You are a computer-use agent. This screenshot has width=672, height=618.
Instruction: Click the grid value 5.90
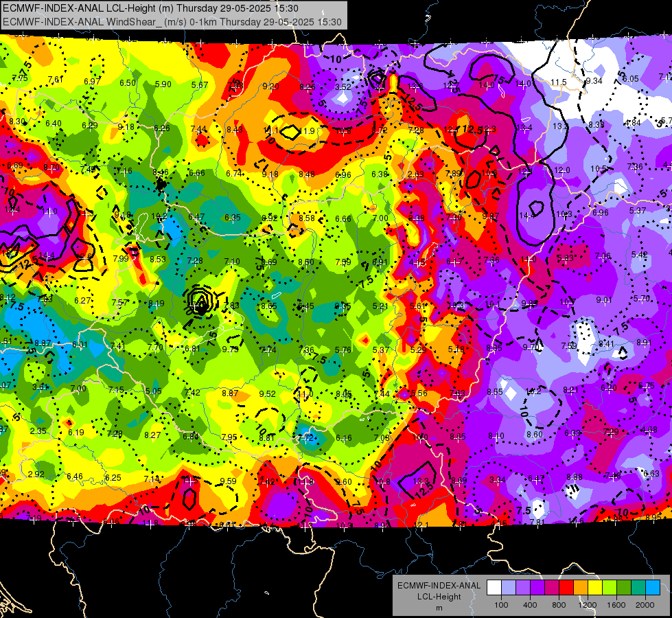[x=163, y=84]
